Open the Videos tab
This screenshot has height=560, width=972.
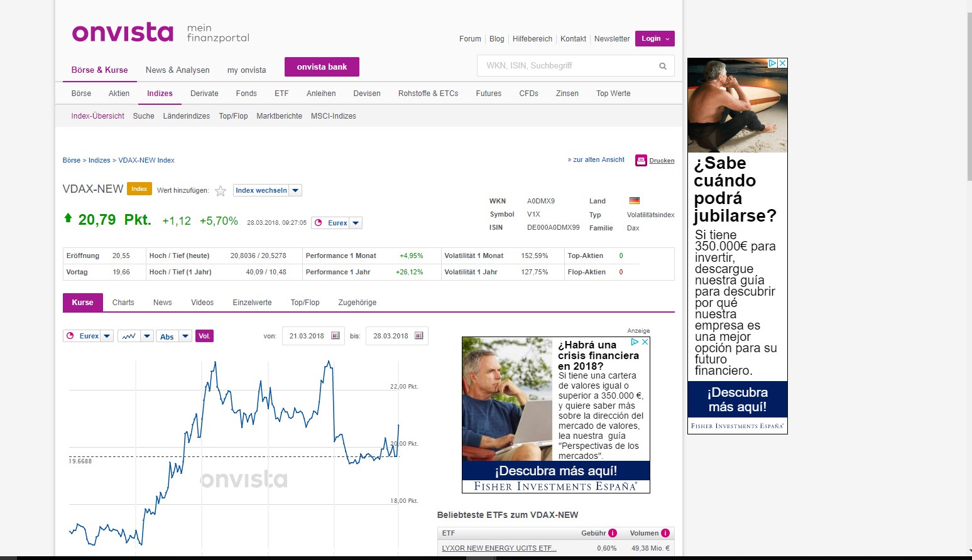point(202,303)
